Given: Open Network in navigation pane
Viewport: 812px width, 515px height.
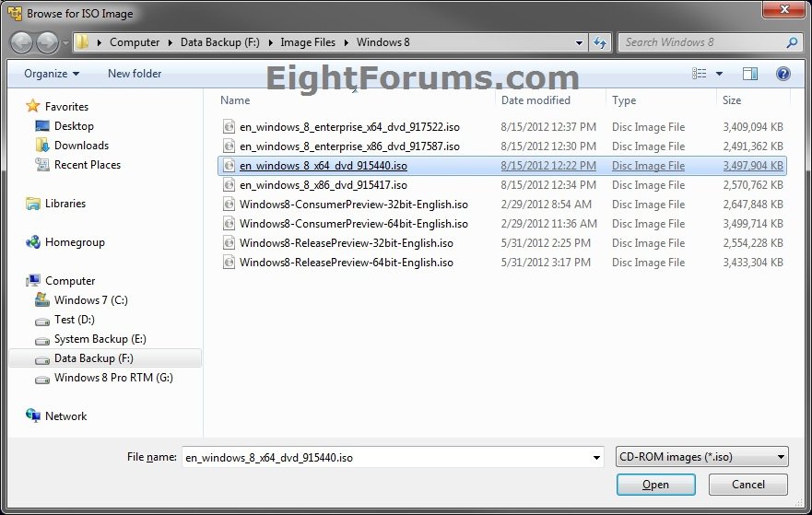Looking at the screenshot, I should click(65, 416).
